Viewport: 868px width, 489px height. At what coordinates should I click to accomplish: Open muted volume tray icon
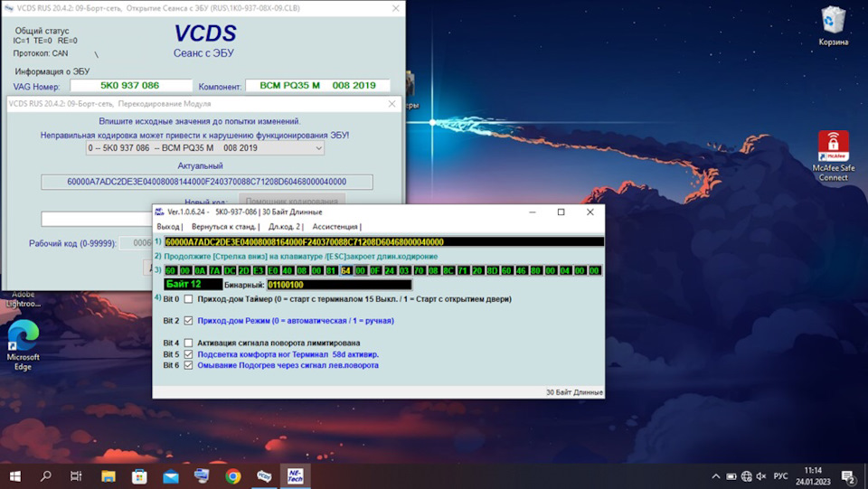(761, 476)
